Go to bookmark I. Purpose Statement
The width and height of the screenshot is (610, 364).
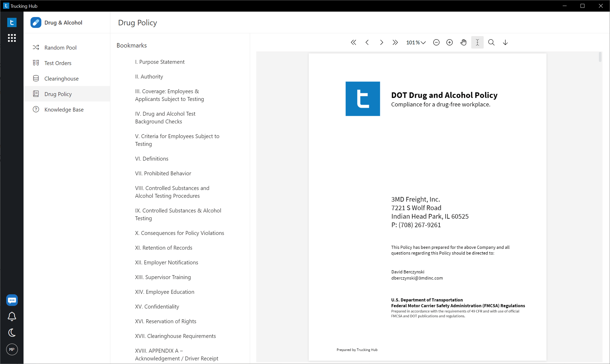click(x=160, y=62)
